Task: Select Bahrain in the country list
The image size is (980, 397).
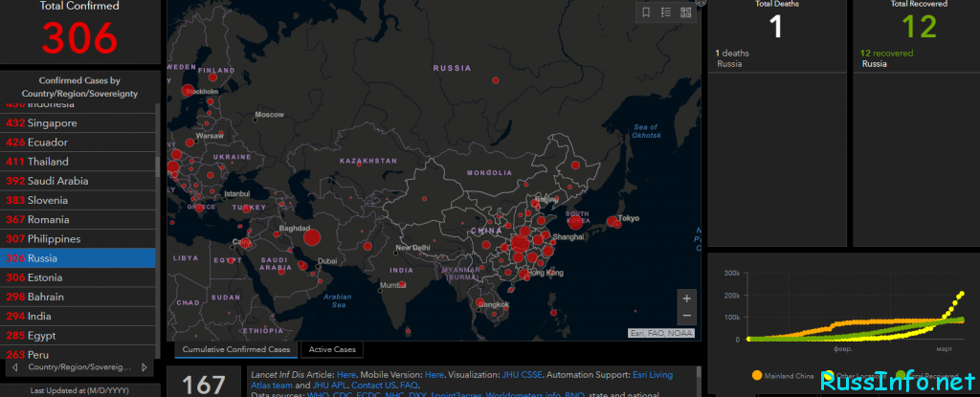Action: (x=78, y=297)
